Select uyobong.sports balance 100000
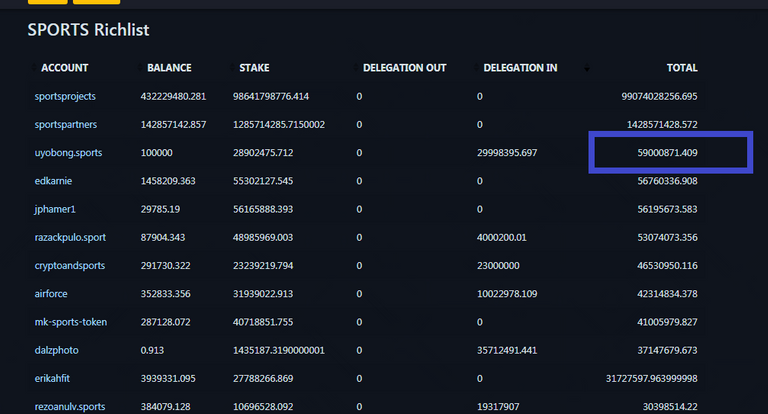Image resolution: width=768 pixels, height=414 pixels. (x=156, y=153)
